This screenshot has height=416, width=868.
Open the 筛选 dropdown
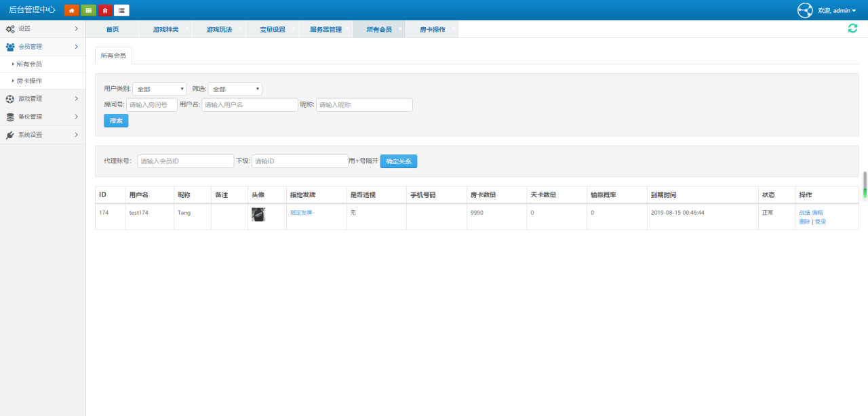coord(235,89)
